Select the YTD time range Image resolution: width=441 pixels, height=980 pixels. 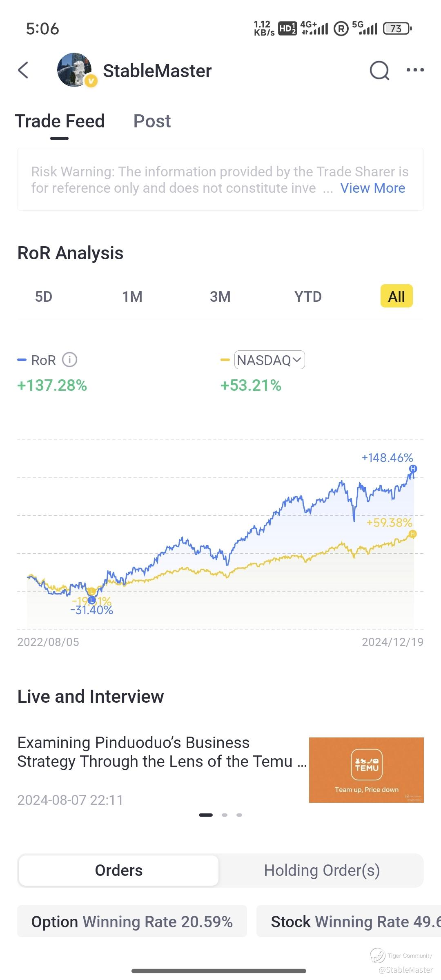tap(308, 296)
